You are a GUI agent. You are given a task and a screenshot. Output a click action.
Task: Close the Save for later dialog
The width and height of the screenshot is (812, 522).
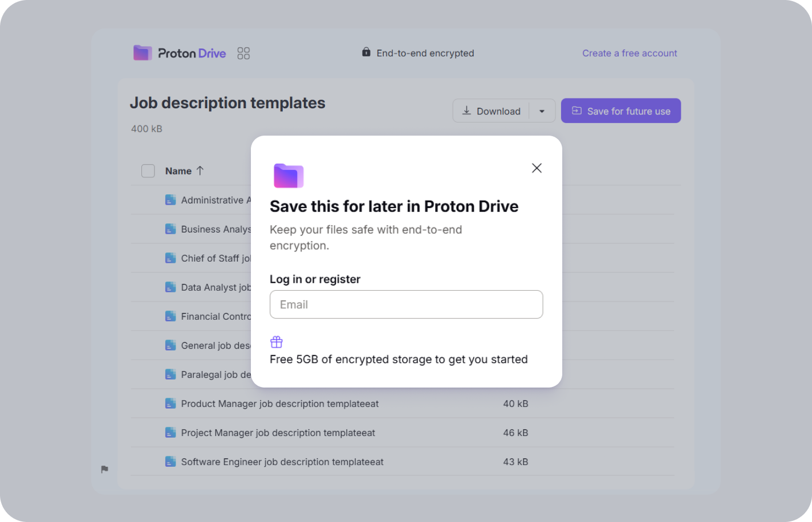(x=537, y=168)
